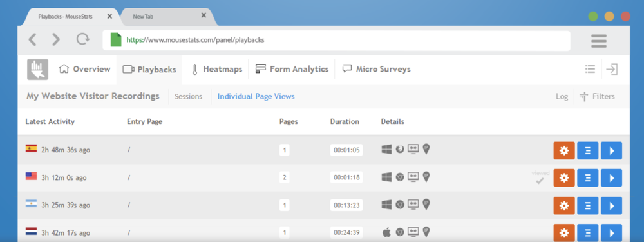644x242 pixels.
Task: Click the MouseStats logo icon
Action: pos(37,70)
